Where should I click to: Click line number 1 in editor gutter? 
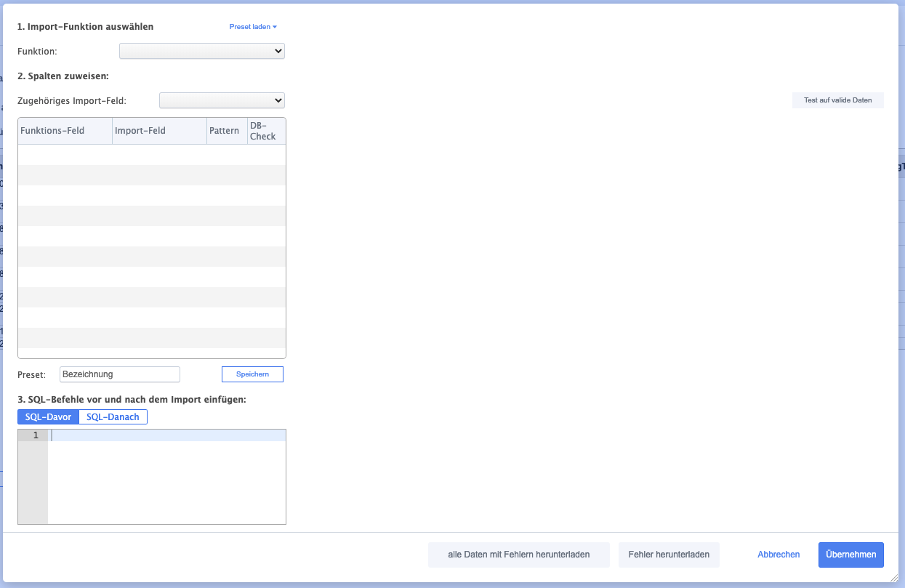[x=33, y=435]
